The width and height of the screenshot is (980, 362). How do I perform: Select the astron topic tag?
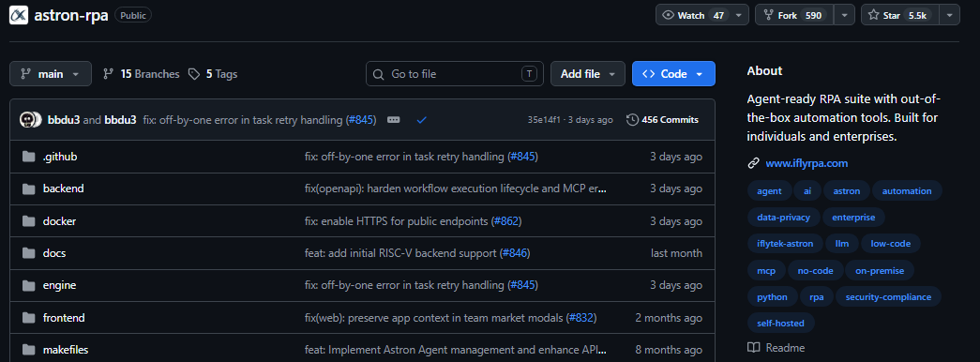[847, 190]
